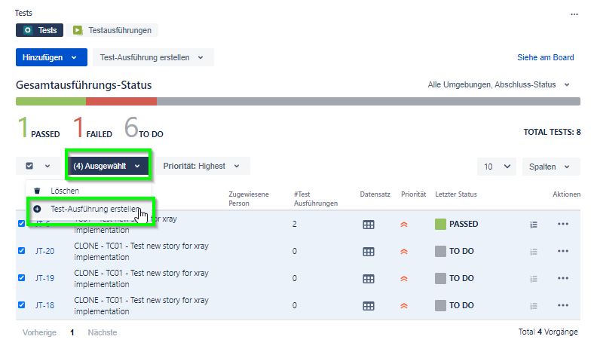Click the Priorität column header
The image size is (591, 364).
click(x=413, y=194)
